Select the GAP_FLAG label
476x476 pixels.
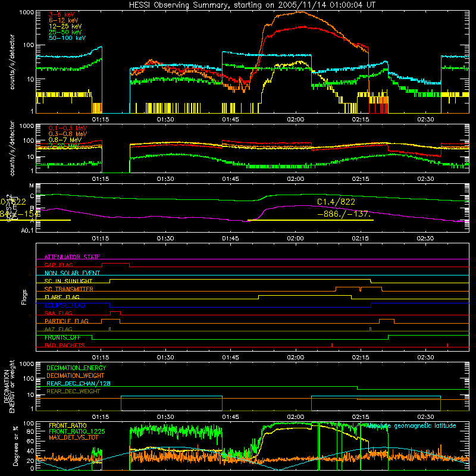(58, 265)
